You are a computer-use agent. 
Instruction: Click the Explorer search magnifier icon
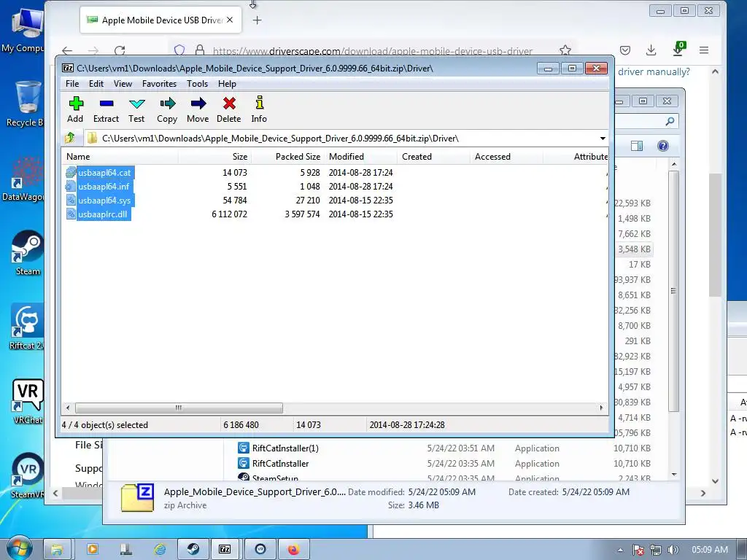(x=670, y=122)
